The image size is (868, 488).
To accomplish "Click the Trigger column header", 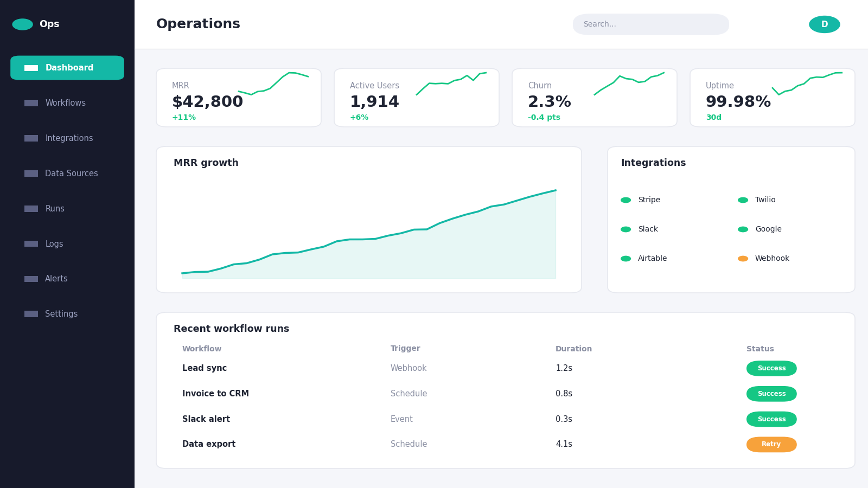I will [x=405, y=349].
